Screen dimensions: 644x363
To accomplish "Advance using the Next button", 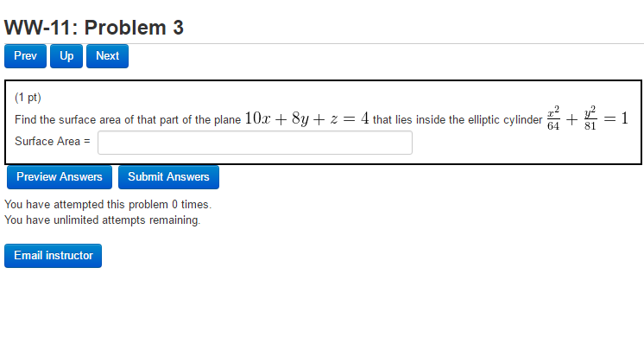I will pos(108,56).
